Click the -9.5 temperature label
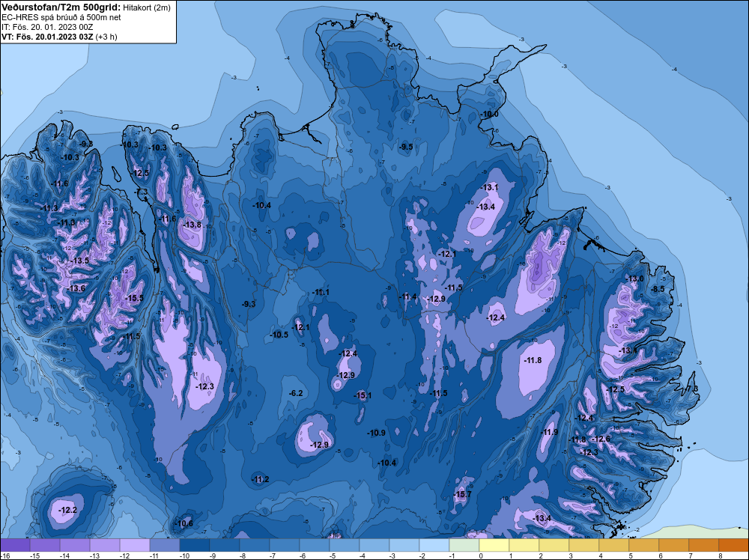This screenshot has width=749, height=560. [x=405, y=147]
